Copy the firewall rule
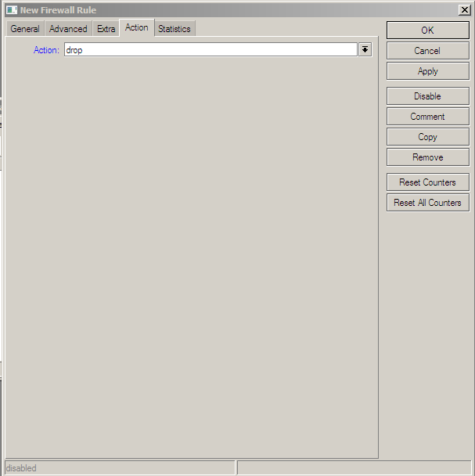The width and height of the screenshot is (475, 476). pyautogui.click(x=428, y=137)
